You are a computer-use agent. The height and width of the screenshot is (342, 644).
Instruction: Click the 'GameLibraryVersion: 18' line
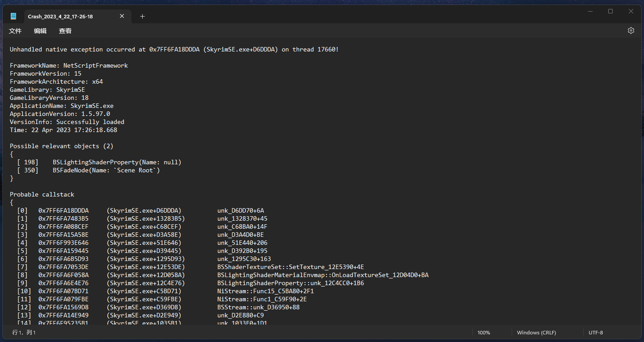point(49,98)
